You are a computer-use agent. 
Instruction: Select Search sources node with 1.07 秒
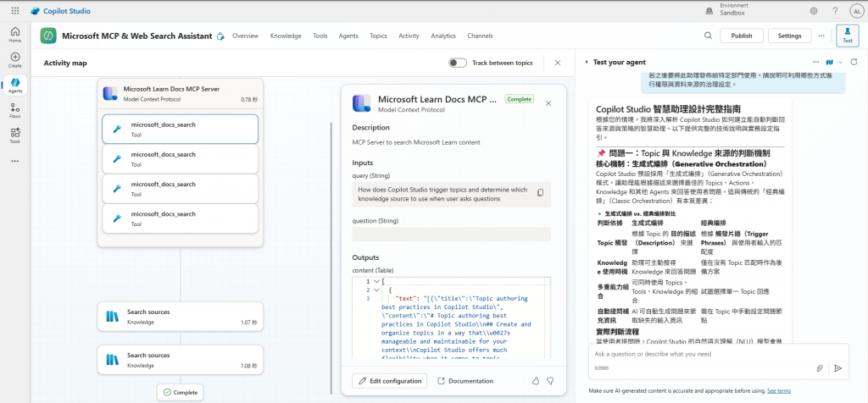[x=180, y=316]
